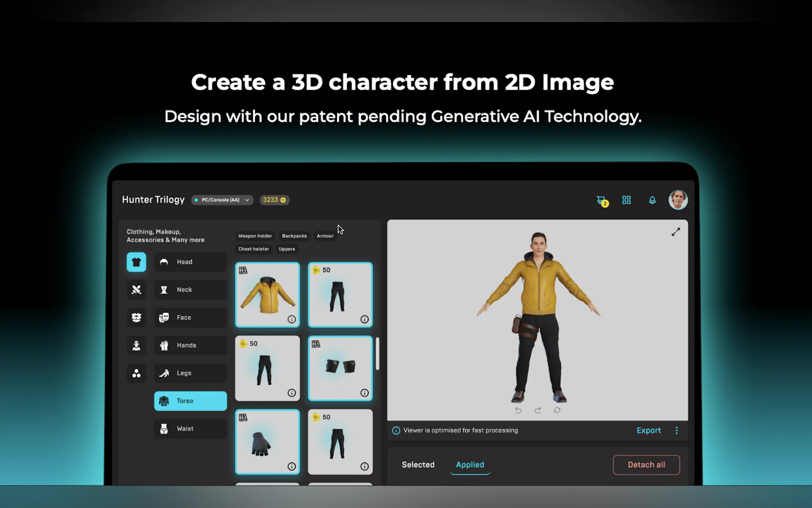This screenshot has height=508, width=812.
Task: Open the grid apps icon
Action: (626, 200)
